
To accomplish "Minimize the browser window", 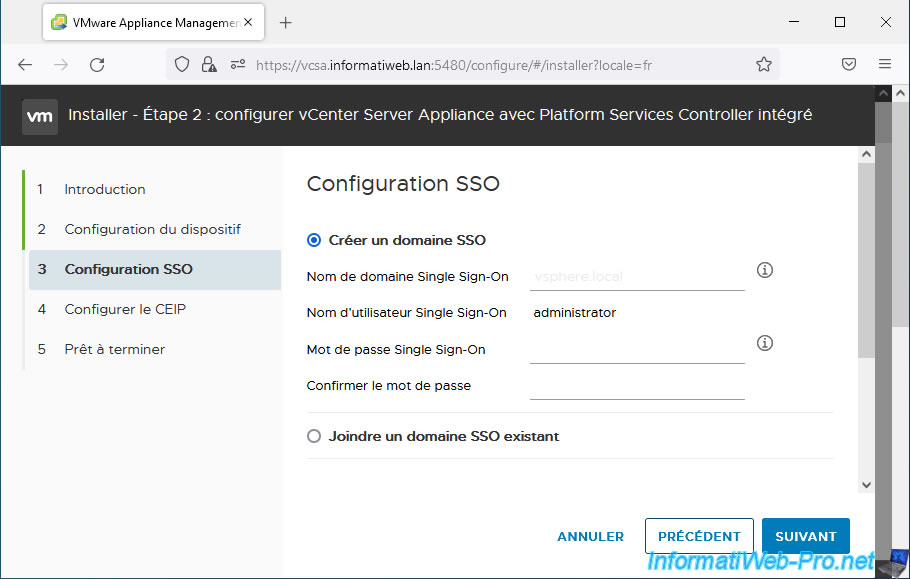I will pos(795,22).
